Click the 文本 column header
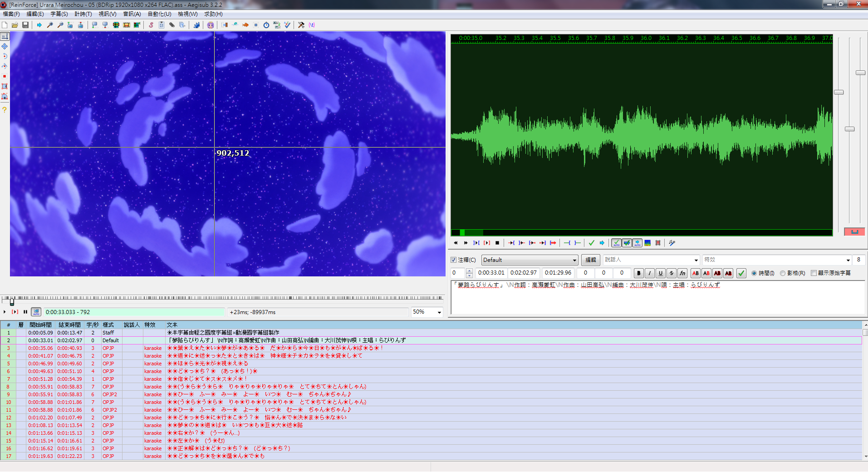The image size is (868, 472). [172, 325]
